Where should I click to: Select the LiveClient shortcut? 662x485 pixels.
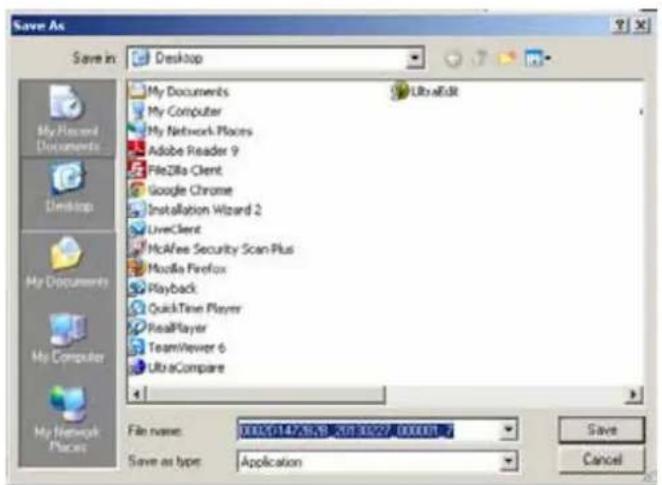tap(165, 229)
